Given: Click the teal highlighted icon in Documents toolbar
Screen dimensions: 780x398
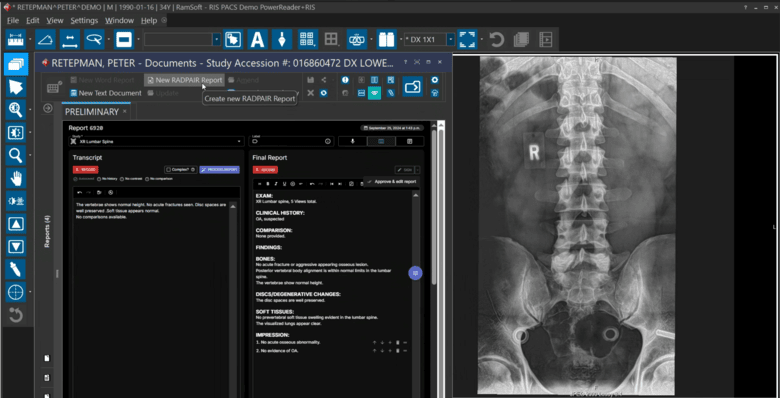Looking at the screenshot, I should coord(375,93).
